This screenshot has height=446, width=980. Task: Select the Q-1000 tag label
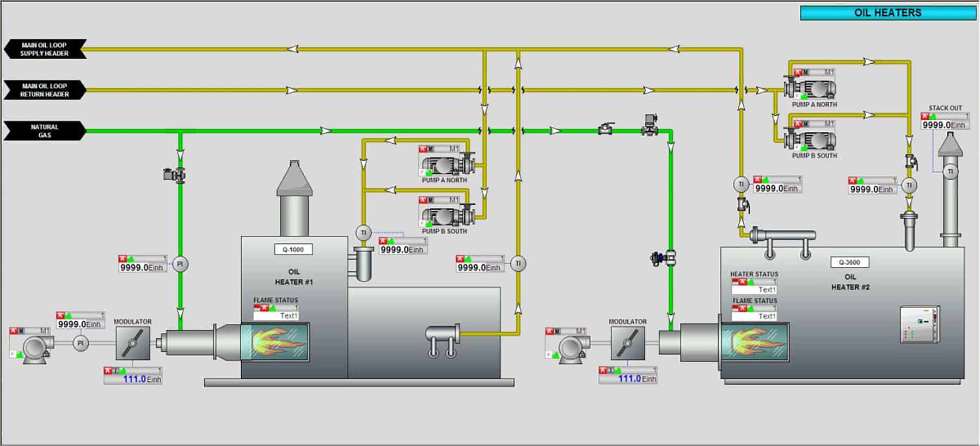(x=293, y=249)
